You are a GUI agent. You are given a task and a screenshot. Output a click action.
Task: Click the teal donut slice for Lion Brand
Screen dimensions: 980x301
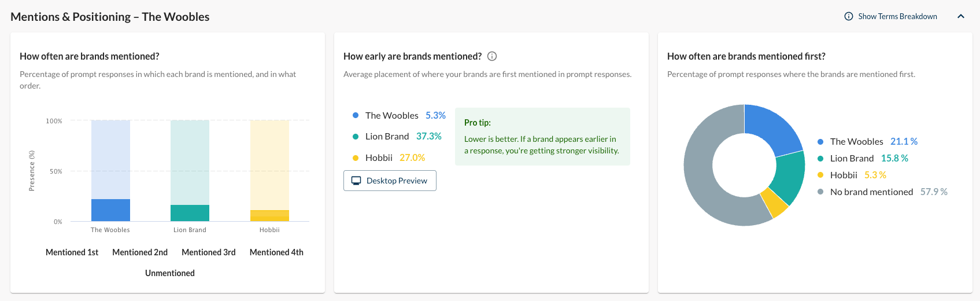[789, 177]
